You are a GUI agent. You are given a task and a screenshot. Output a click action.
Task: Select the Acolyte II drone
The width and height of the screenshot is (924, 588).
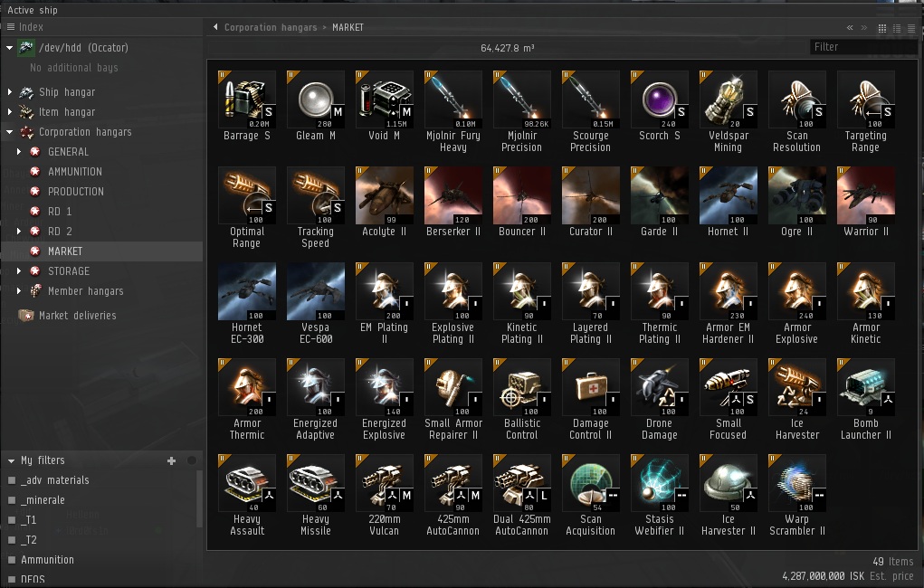(385, 202)
